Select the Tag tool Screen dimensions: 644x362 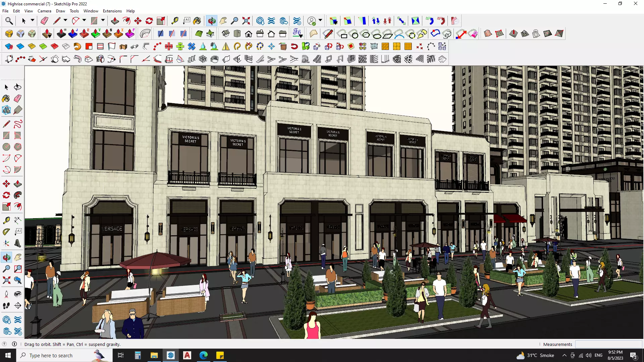point(18,110)
